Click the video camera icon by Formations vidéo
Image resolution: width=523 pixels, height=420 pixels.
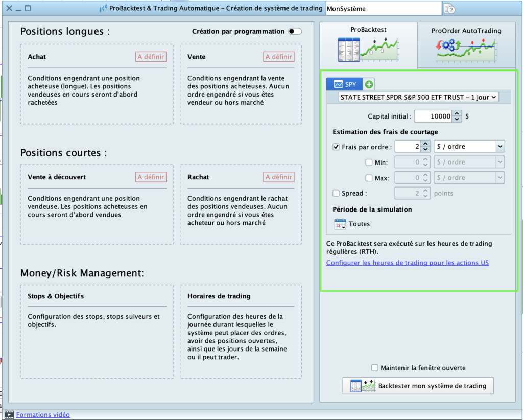click(x=9, y=415)
